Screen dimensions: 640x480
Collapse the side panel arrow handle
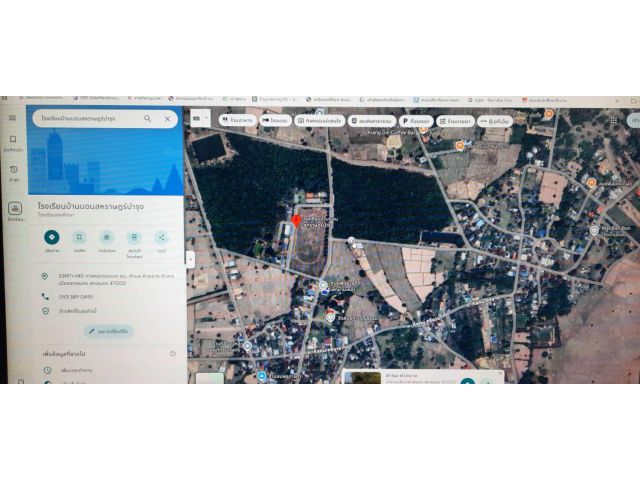(x=190, y=259)
